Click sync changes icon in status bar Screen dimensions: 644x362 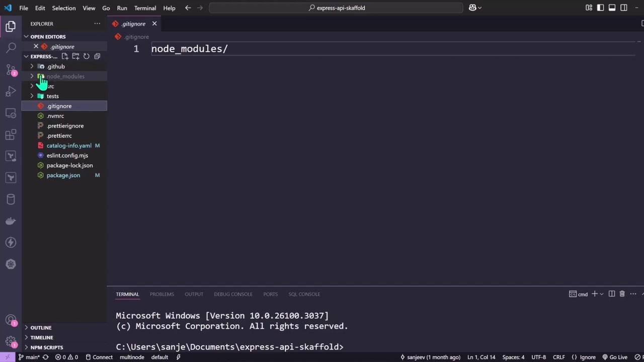click(x=45, y=357)
